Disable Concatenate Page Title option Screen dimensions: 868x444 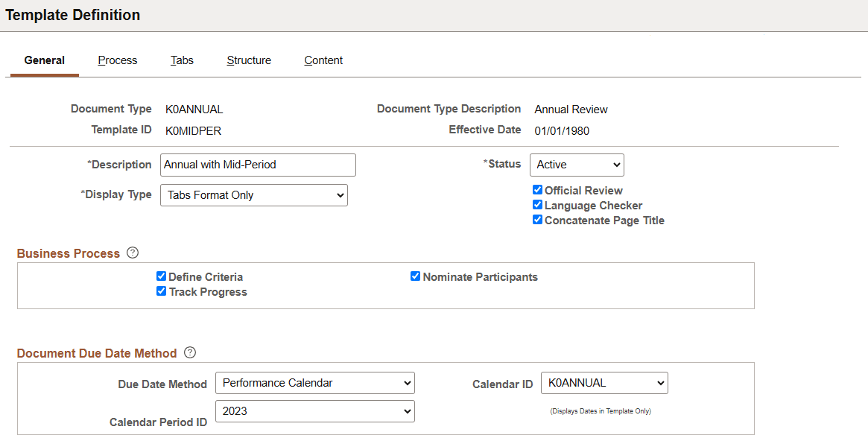(x=537, y=220)
